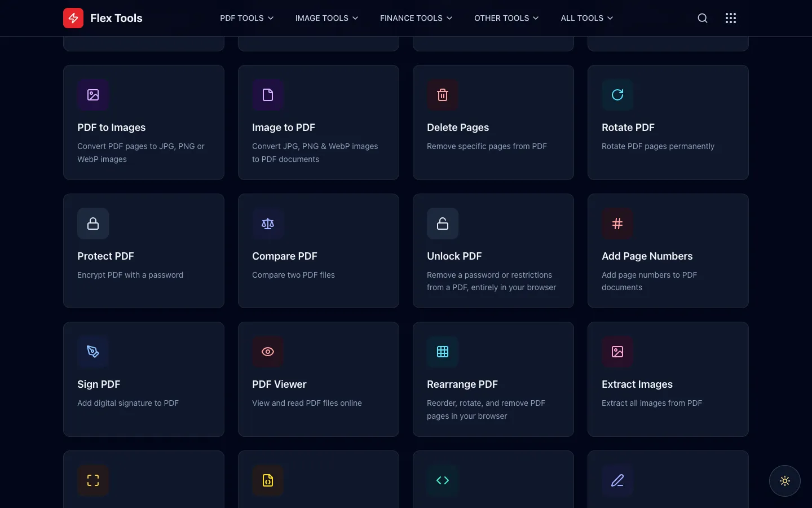
Task: Expand the PDF Tools dropdown menu
Action: [x=247, y=18]
